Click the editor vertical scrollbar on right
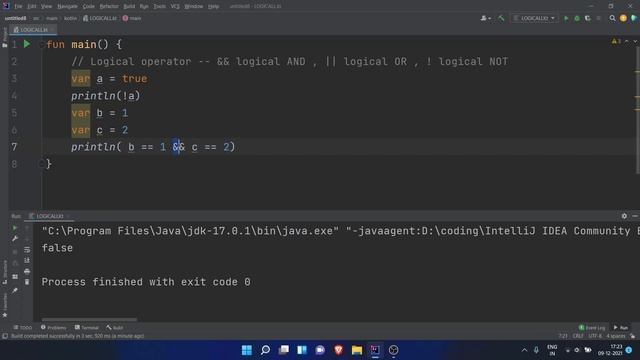Viewport: 640px width, 360px height. [638, 110]
